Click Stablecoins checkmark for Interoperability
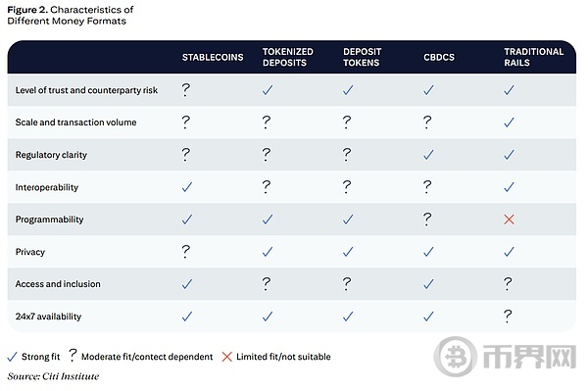The width and height of the screenshot is (588, 391). (x=187, y=187)
